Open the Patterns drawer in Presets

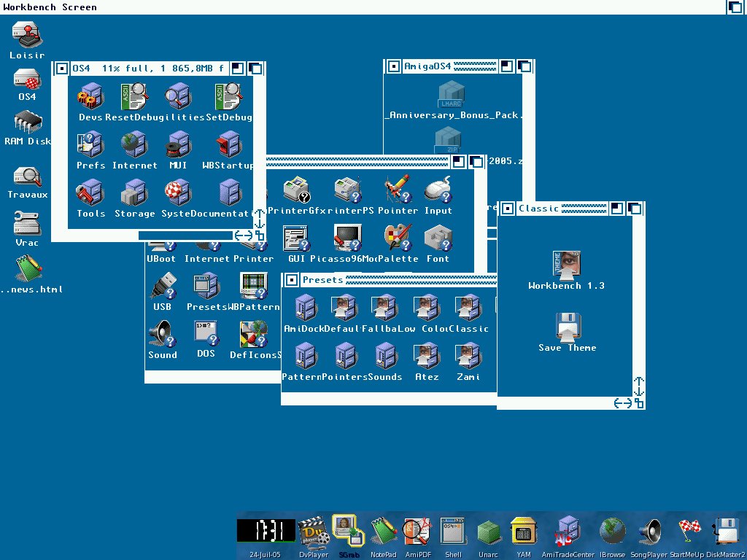(x=305, y=355)
